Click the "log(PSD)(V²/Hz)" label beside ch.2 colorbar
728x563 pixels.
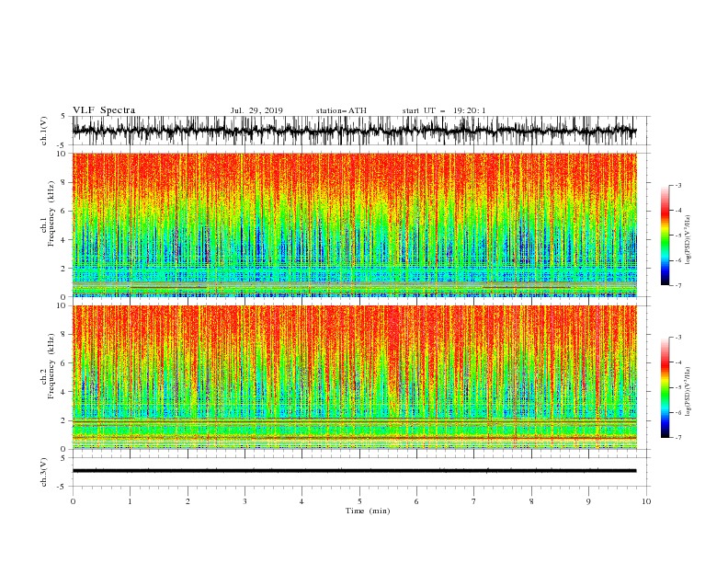[688, 392]
